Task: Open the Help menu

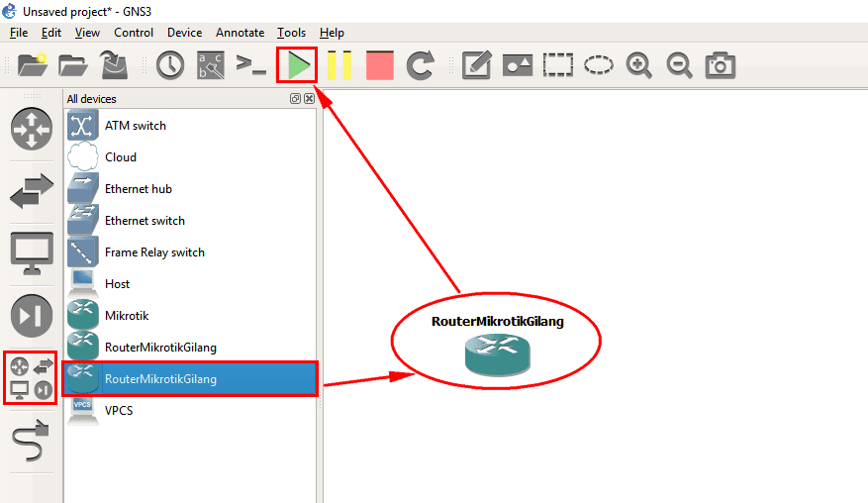Action: click(332, 33)
